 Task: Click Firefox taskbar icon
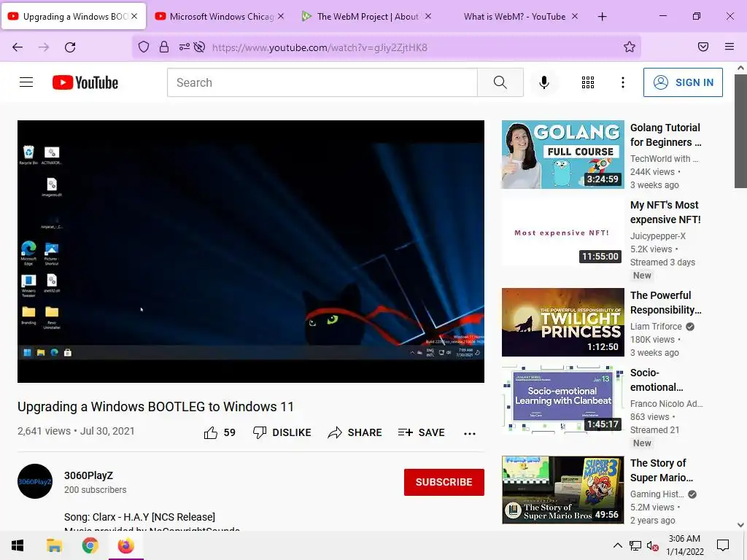[x=125, y=545]
